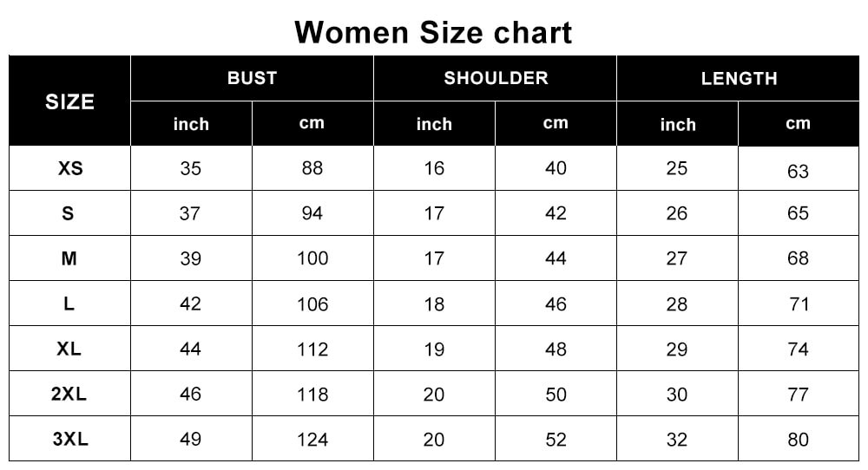
Task: Select bust value 124 cm for 3XL
Action: [x=312, y=440]
